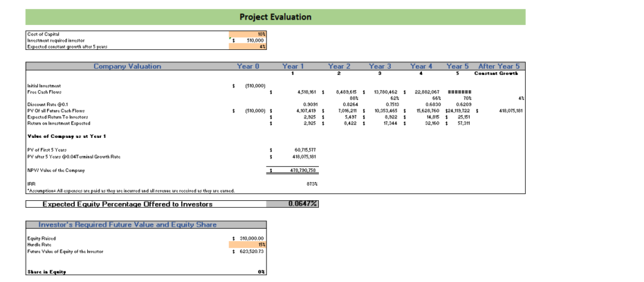644x282 pixels.
Task: Click the 0.6830 discount factor
Action: click(x=434, y=105)
